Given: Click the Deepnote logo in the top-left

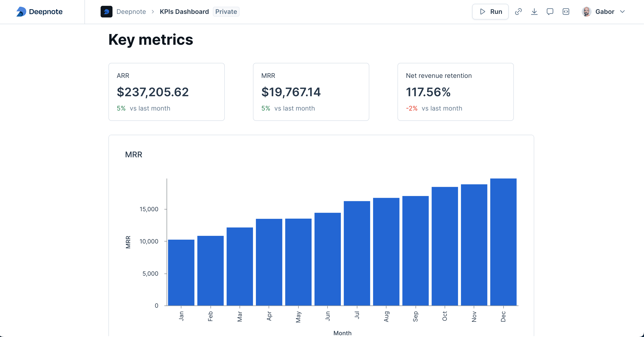Looking at the screenshot, I should click(x=39, y=12).
